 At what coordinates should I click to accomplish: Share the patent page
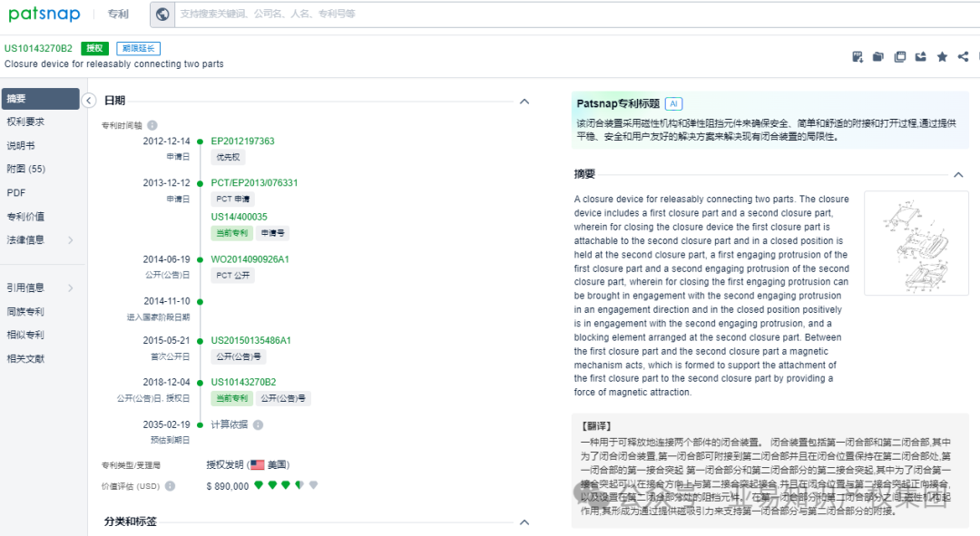[962, 56]
